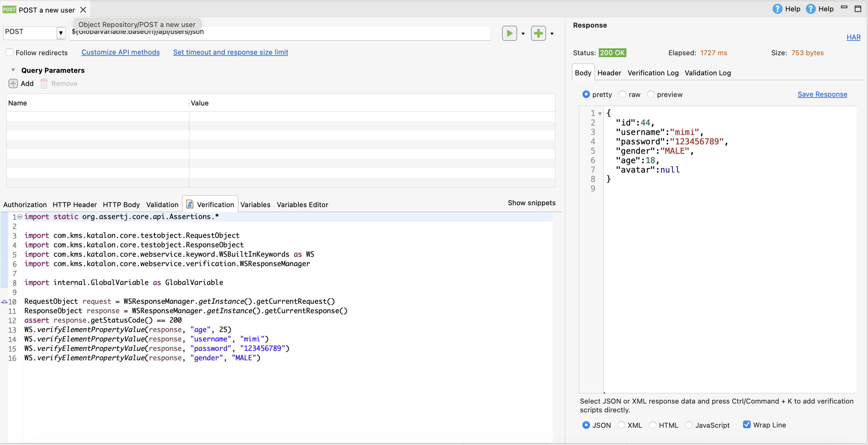Click the "avatar":null response line

[x=648, y=170]
